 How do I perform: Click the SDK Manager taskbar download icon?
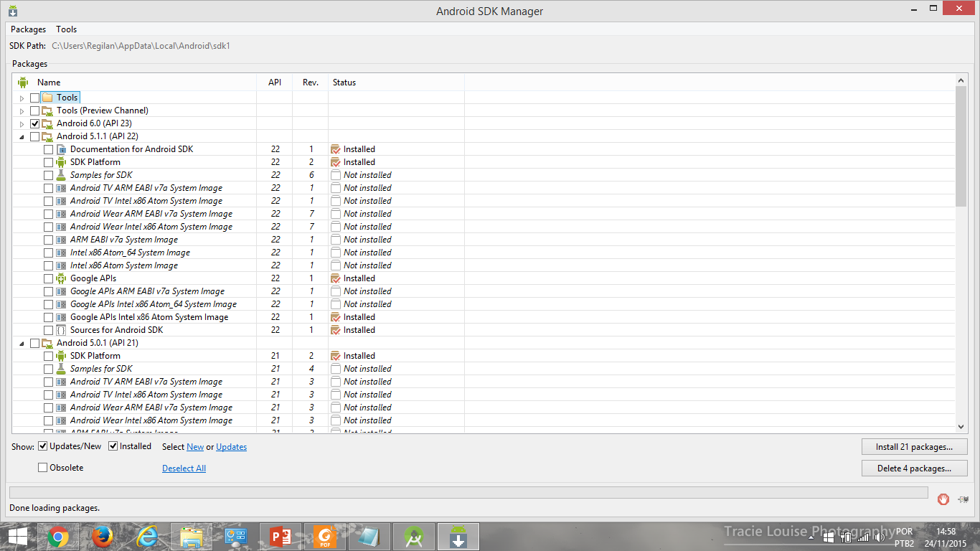458,537
